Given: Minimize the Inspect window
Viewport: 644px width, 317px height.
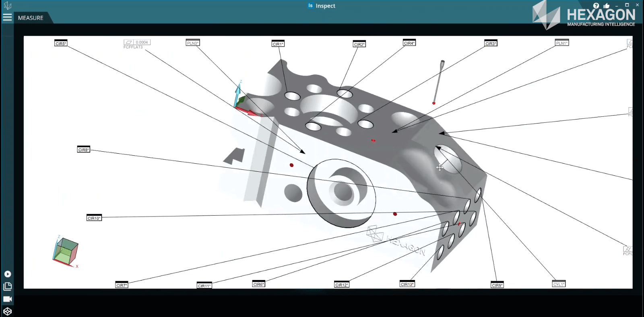Looking at the screenshot, I should point(617,5).
